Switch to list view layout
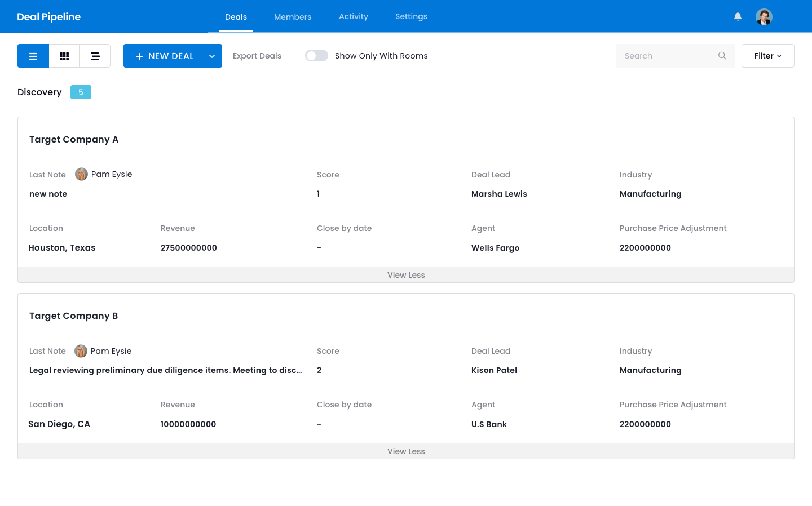 (33, 56)
